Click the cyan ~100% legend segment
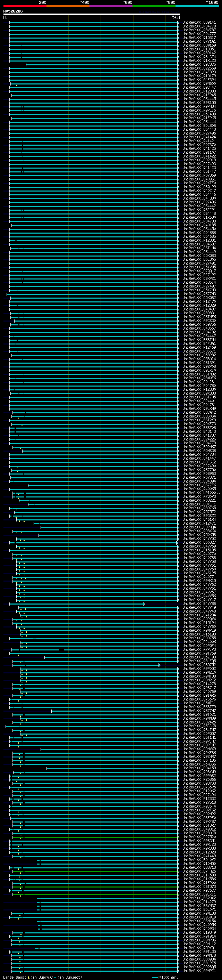The height and width of the screenshot is (980, 222). coord(197,6)
